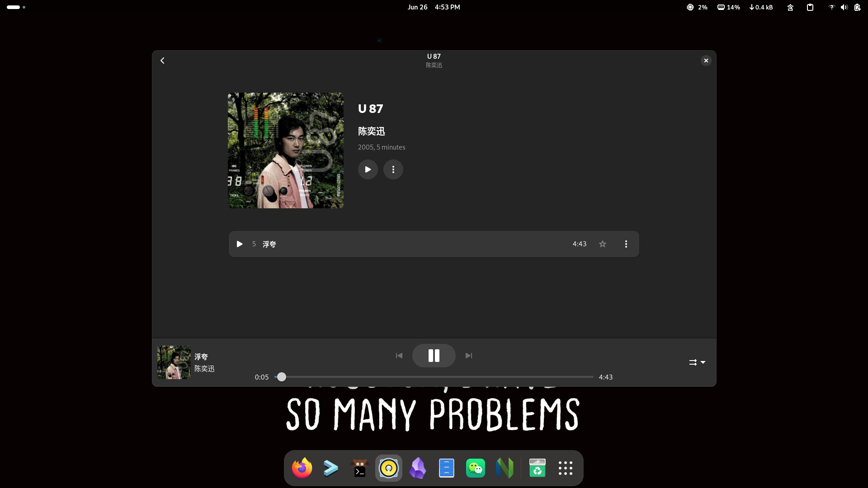868x488 pixels.
Task: Open WeChat from the dock
Action: 476,468
